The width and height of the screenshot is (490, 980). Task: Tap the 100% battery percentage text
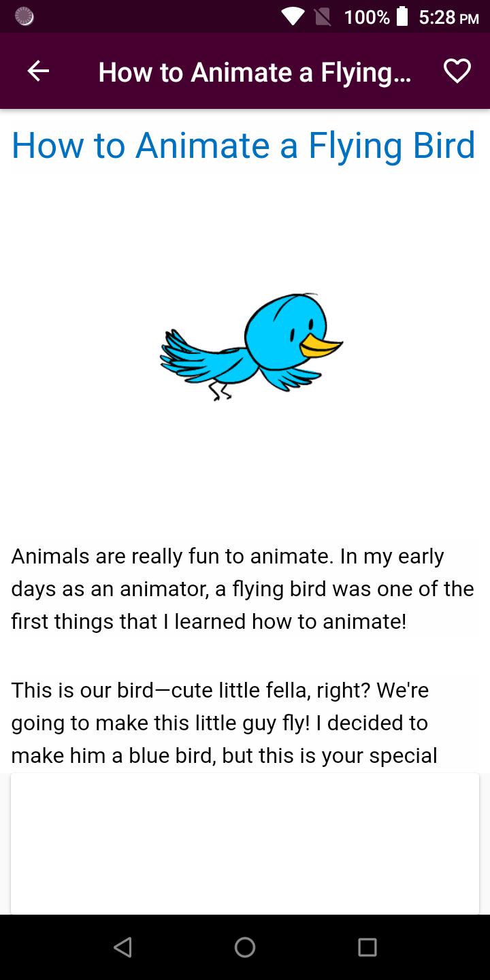click(x=367, y=17)
